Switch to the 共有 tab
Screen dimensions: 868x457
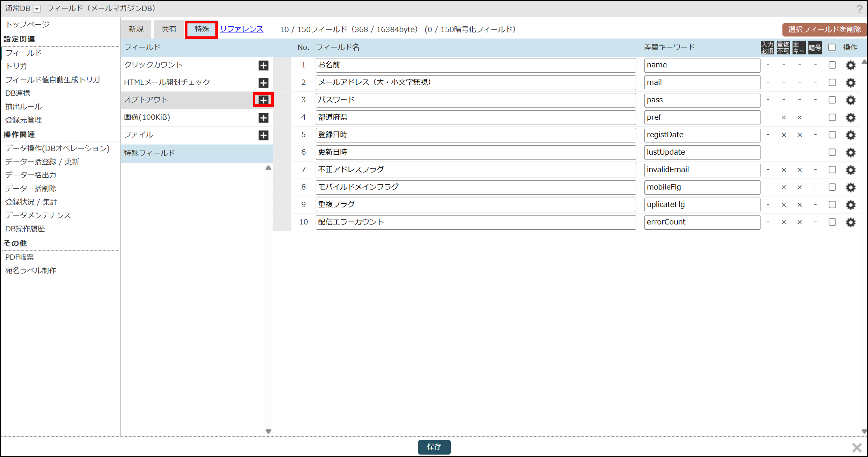[x=169, y=29]
